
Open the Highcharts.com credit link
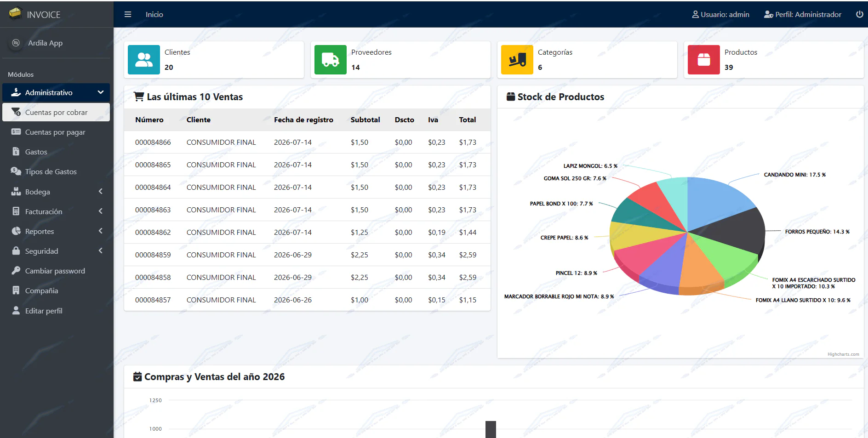[x=843, y=354]
